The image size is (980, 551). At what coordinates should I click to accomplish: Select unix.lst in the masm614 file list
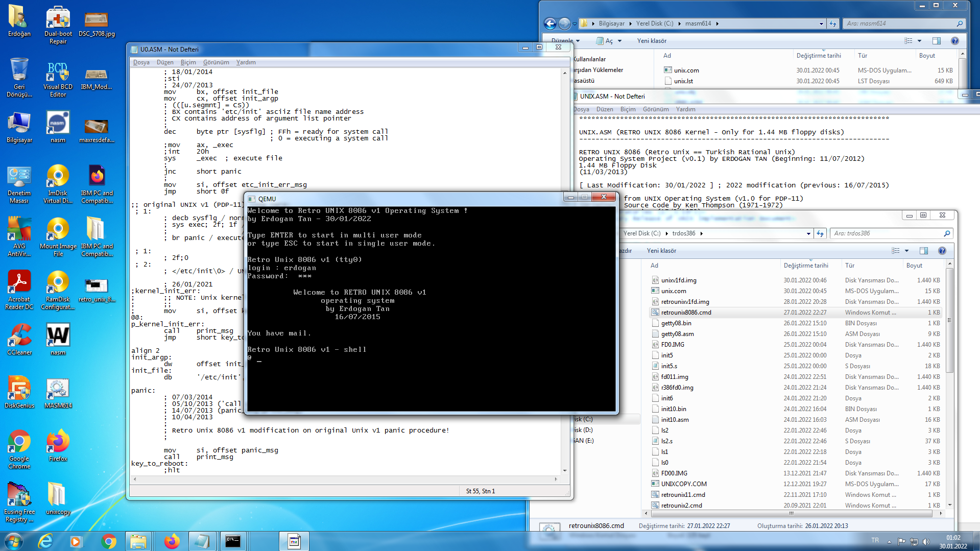(x=683, y=81)
